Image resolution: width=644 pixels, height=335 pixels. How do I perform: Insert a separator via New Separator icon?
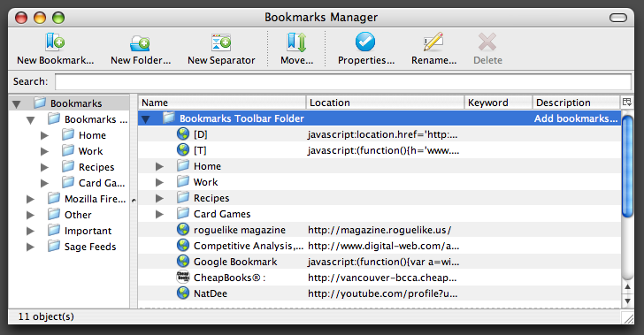[x=221, y=42]
